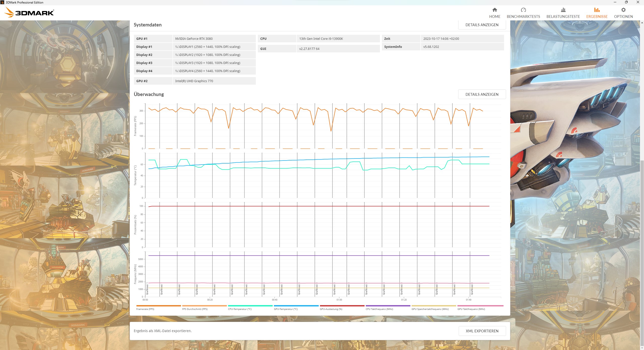The image size is (644, 350).
Task: Show details for Systemdaten section
Action: coord(482,25)
